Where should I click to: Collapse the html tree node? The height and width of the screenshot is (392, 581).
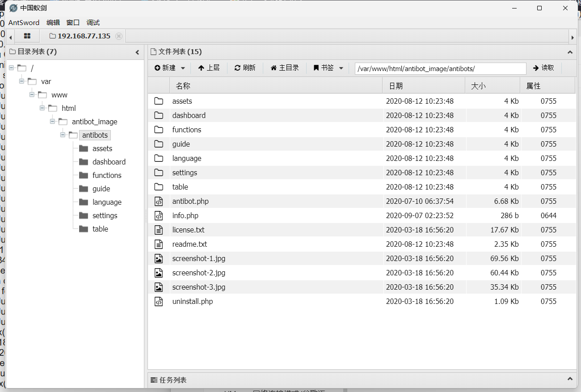[x=42, y=108]
